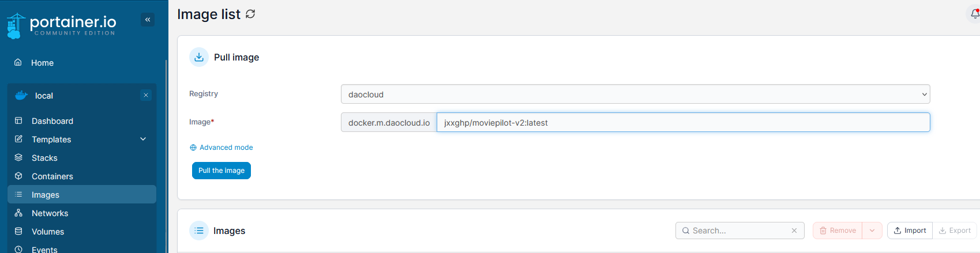Click the Stacks layers icon
Viewport: 980px width, 253px height.
point(18,157)
